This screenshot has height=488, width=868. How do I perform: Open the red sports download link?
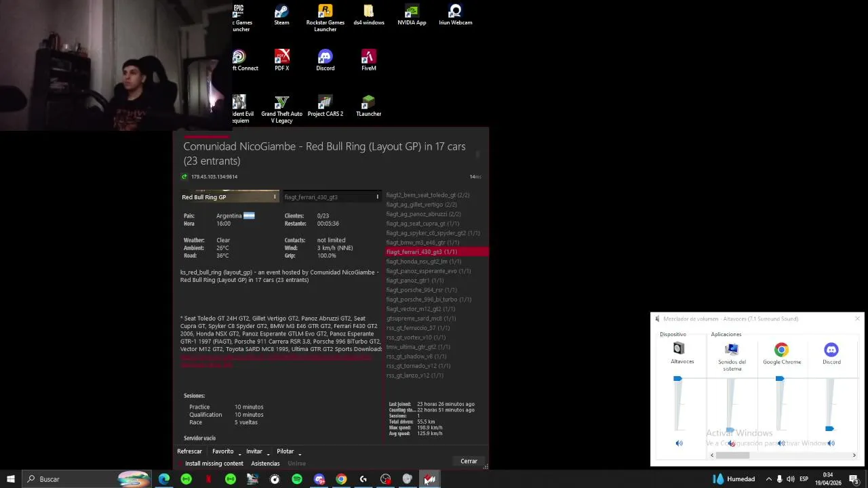(x=275, y=360)
